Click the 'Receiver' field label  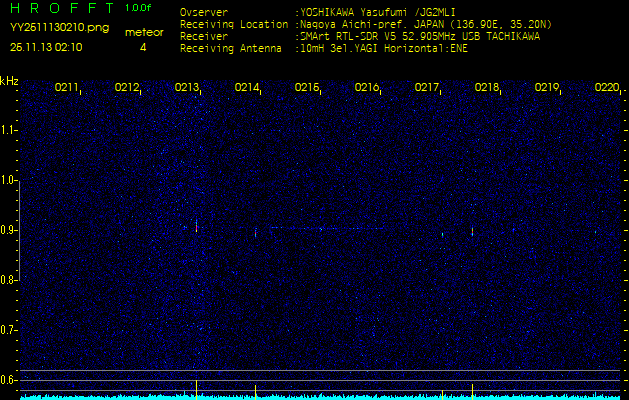204,37
